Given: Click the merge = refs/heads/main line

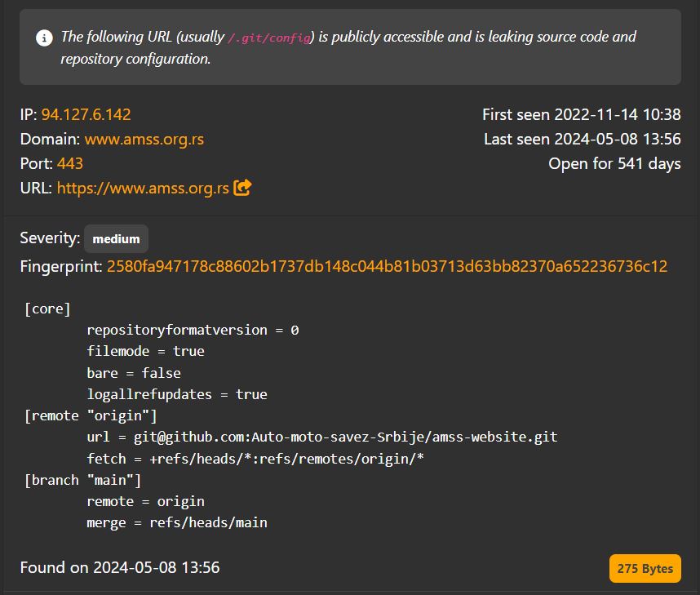Looking at the screenshot, I should coord(177,522).
